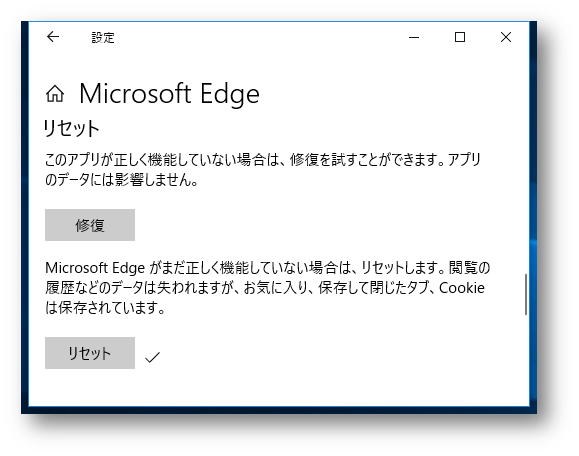The height and width of the screenshot is (456, 579).
Task: Close the 設定 window
Action: 506,37
